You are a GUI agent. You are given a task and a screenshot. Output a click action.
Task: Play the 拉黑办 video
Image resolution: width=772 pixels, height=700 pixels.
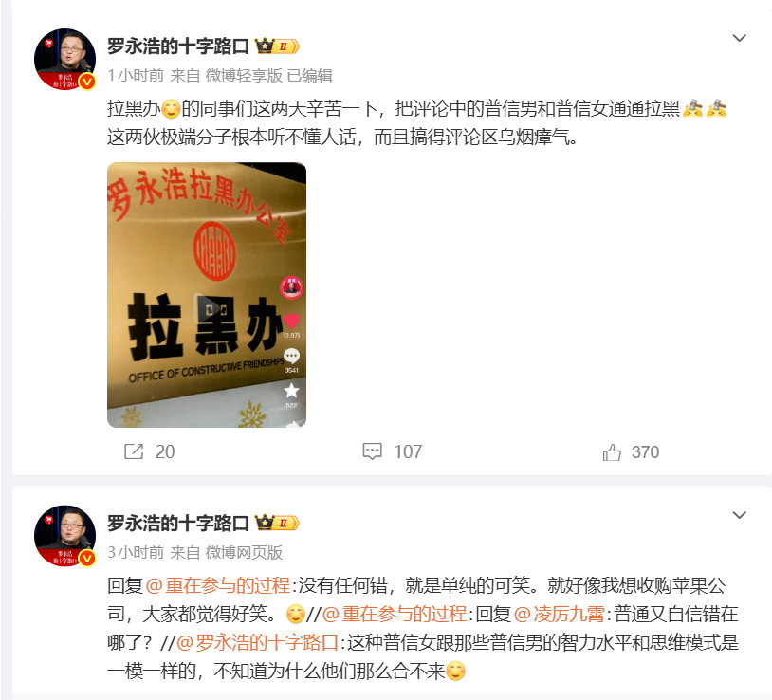pyautogui.click(x=207, y=295)
